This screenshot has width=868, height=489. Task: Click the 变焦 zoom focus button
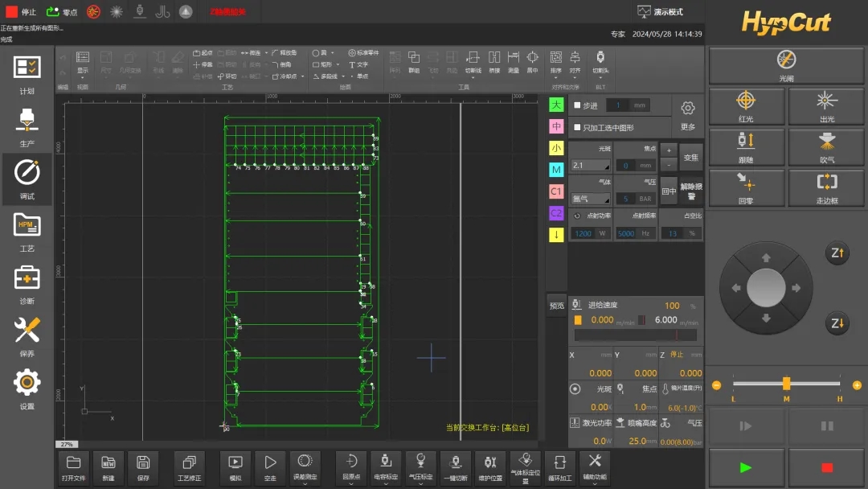pyautogui.click(x=691, y=158)
